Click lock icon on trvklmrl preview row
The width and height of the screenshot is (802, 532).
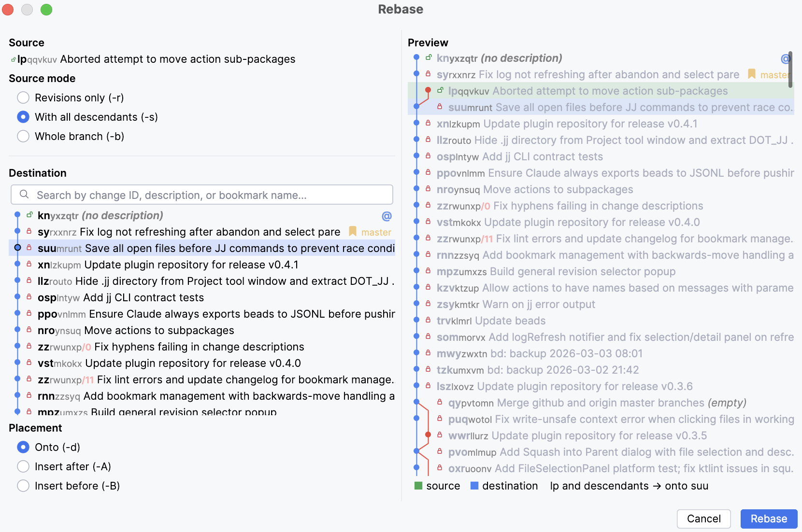[x=428, y=320]
